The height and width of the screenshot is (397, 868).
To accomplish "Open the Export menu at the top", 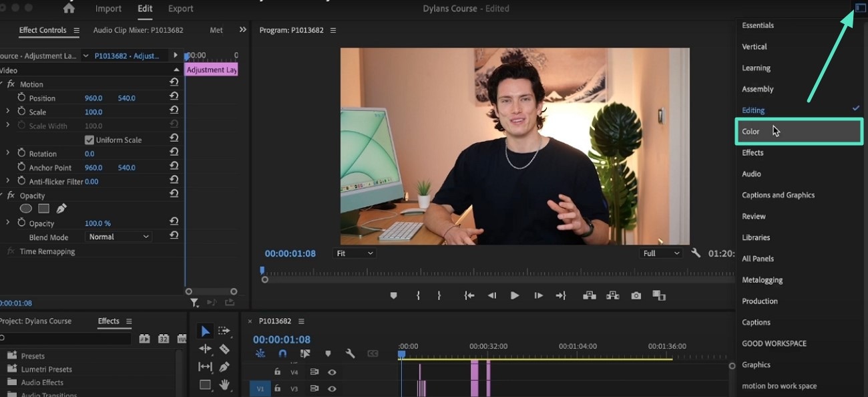I will [180, 9].
